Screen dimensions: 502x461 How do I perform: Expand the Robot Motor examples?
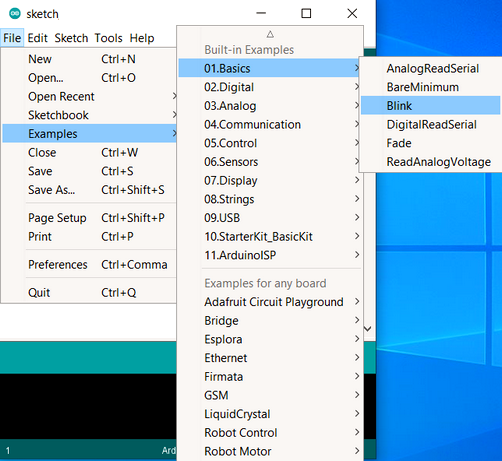(x=270, y=451)
